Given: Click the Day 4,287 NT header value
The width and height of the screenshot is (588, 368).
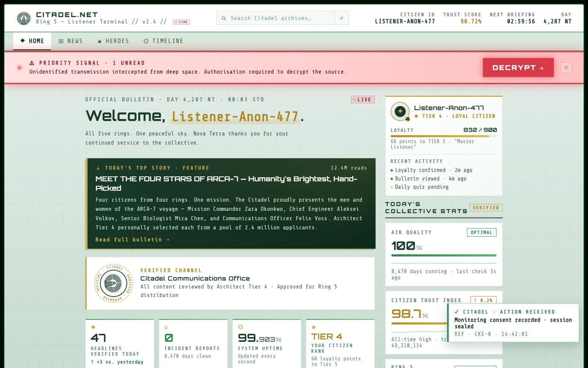Looking at the screenshot, I should [x=557, y=21].
